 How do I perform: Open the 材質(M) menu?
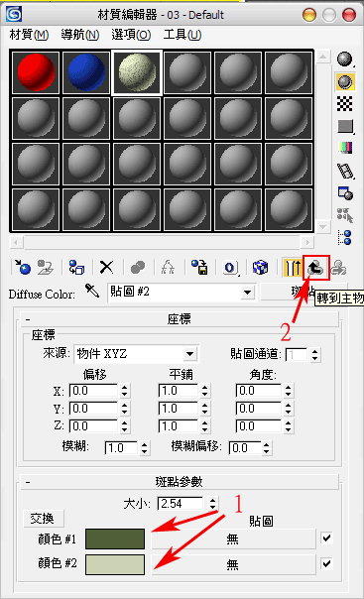click(29, 35)
